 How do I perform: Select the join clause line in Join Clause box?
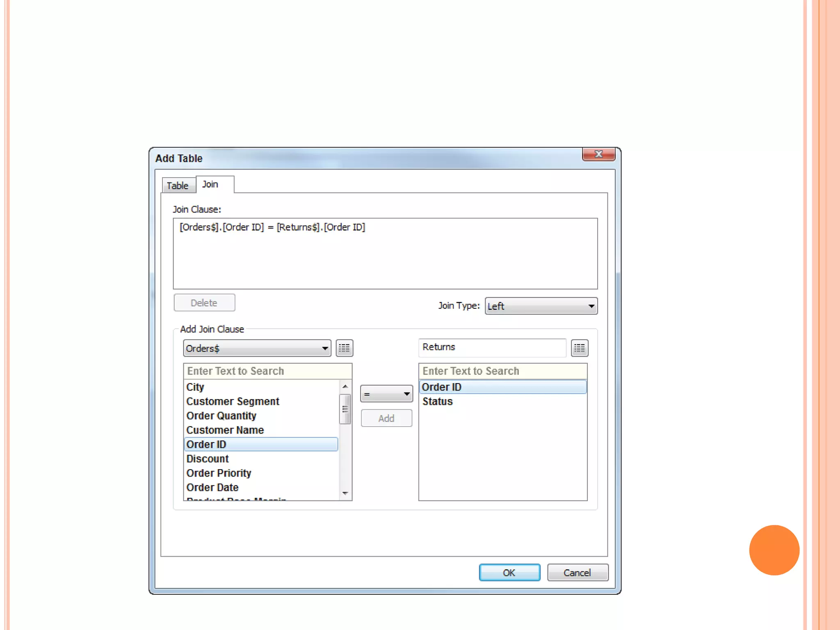[x=272, y=227]
